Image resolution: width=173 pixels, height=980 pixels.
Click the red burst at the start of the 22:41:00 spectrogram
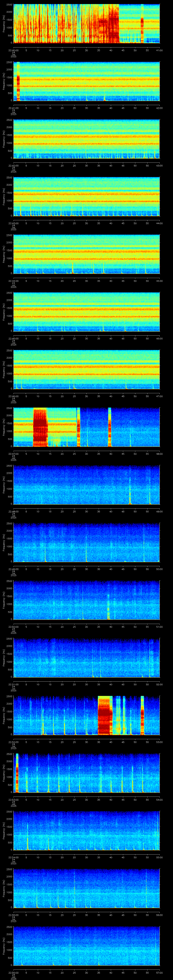(18, 81)
